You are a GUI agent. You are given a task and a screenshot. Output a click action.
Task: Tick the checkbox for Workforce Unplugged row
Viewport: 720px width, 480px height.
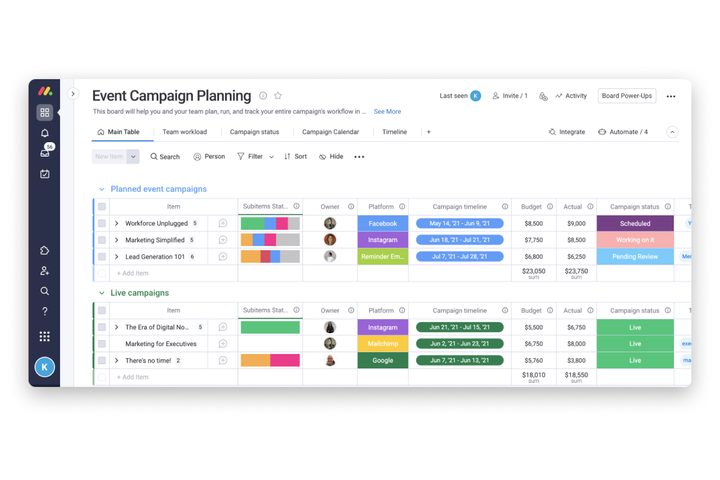point(102,224)
